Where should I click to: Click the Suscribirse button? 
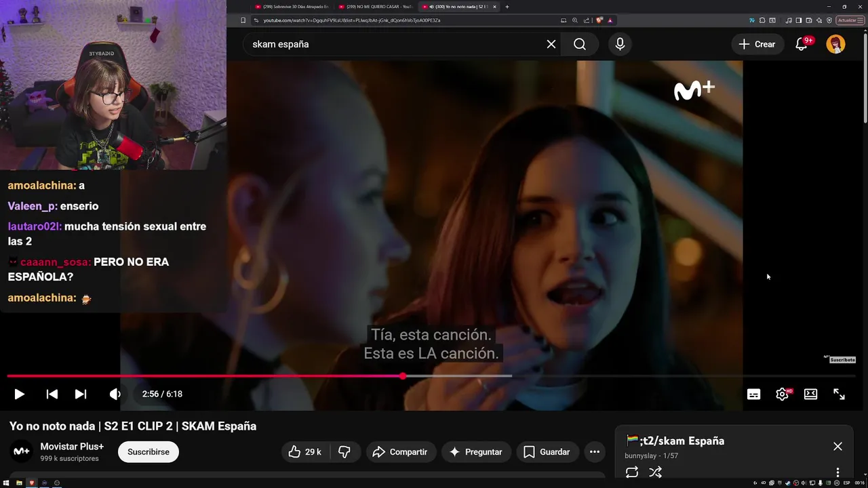(x=149, y=452)
